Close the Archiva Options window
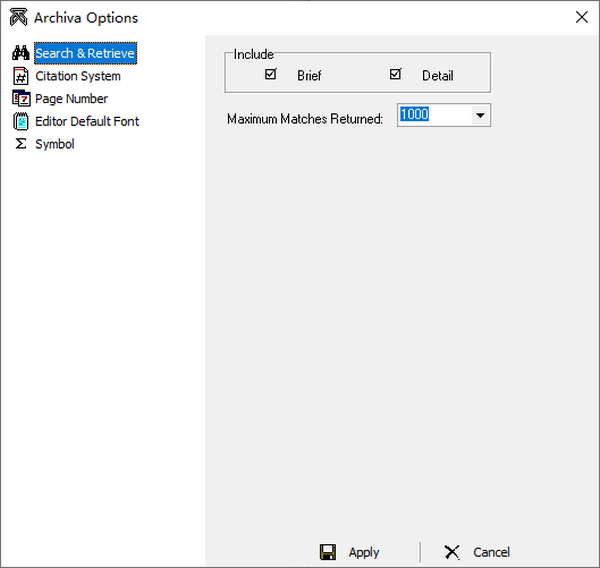 coord(581,17)
